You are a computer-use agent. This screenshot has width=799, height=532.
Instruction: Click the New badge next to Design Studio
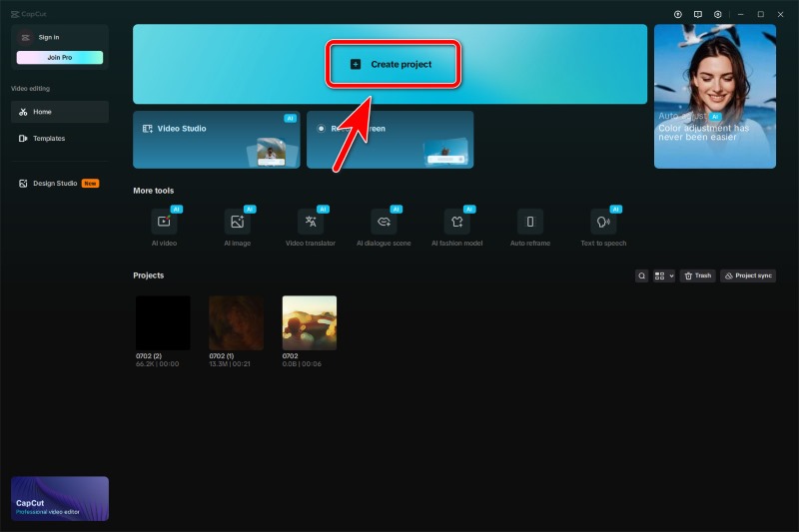(x=90, y=184)
